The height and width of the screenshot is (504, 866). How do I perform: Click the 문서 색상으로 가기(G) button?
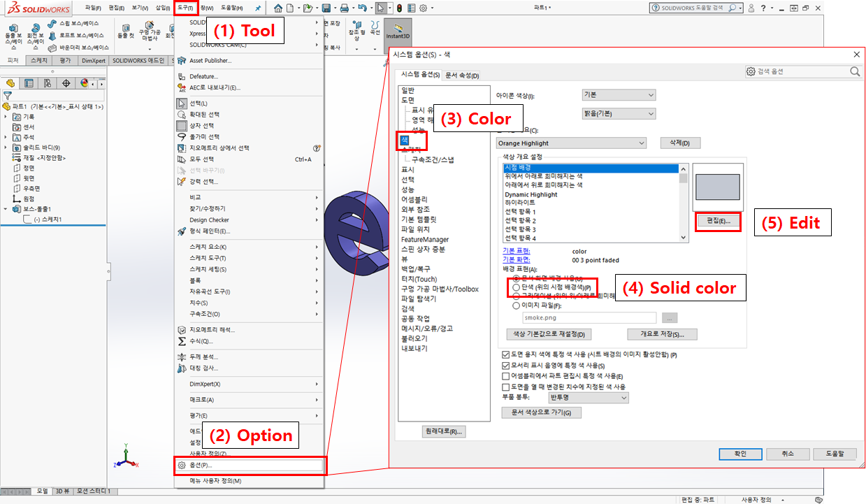(542, 412)
